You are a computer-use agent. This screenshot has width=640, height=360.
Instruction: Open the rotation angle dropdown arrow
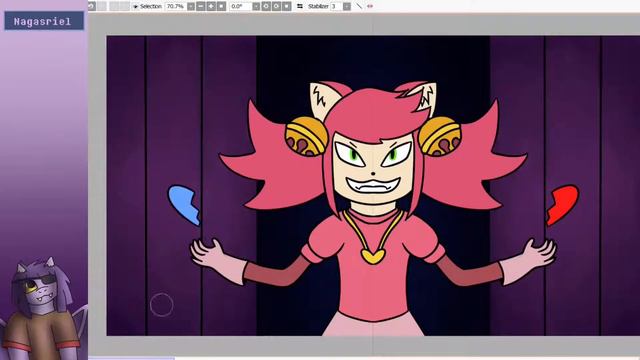pos(256,7)
